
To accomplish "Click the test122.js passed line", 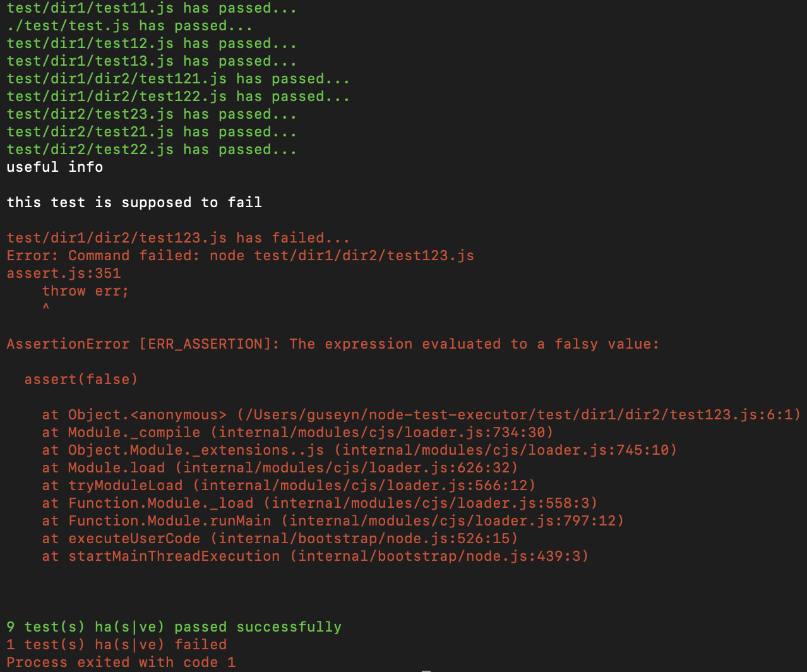I will [x=178, y=97].
